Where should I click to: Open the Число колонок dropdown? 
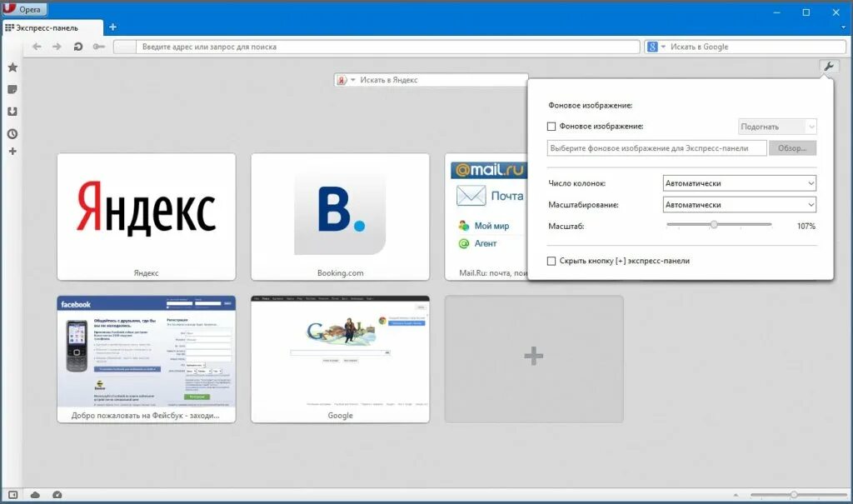[x=740, y=183]
